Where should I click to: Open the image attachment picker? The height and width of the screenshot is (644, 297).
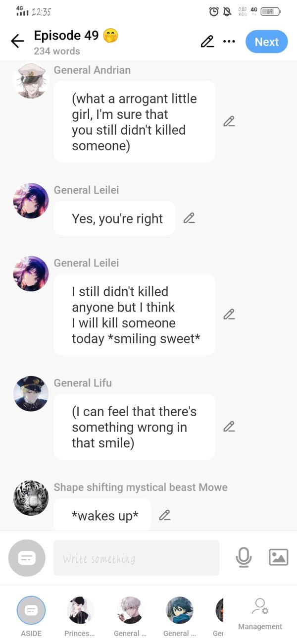(278, 557)
